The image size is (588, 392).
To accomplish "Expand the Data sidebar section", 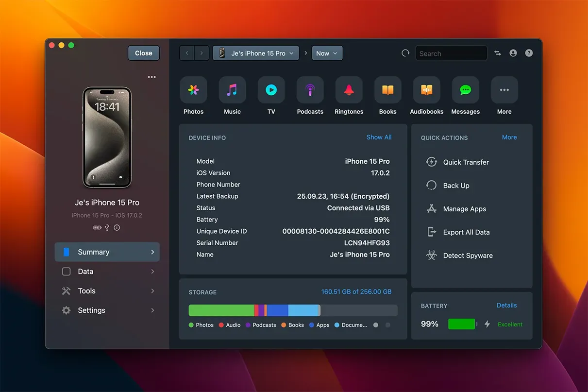I will coord(107,272).
